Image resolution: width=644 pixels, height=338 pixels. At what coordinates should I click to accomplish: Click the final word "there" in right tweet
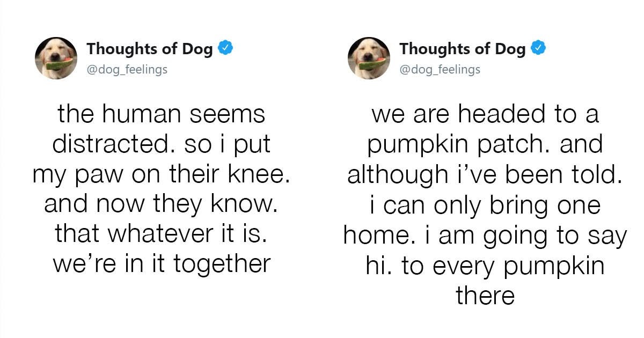[x=485, y=296]
